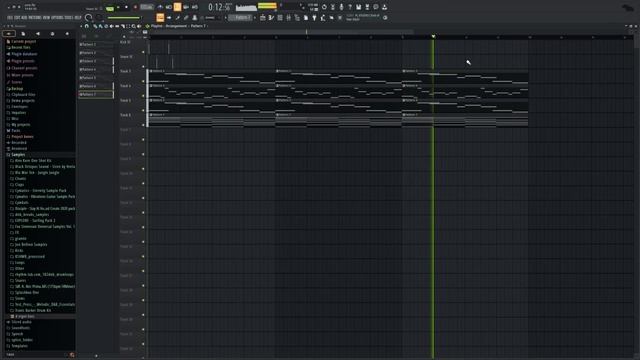Select Pattern 4 in the pattern picker
Viewport: 640px width, 360px height.
pos(96,69)
